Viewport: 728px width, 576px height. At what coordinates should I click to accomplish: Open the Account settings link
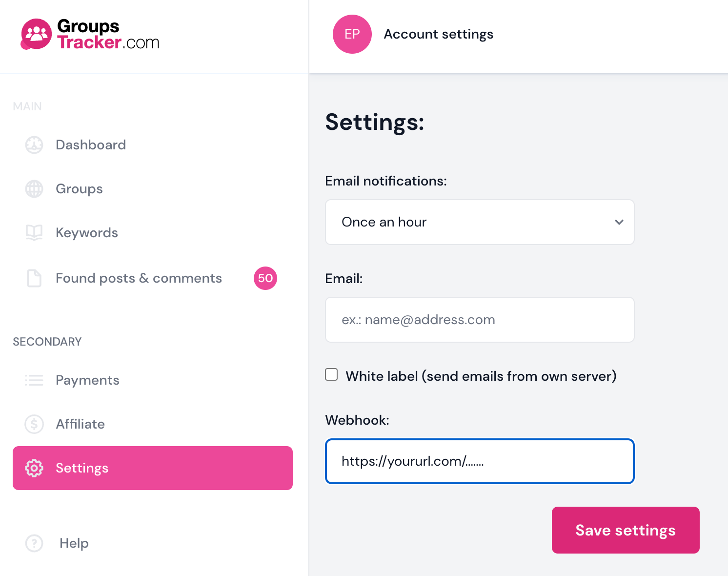438,34
